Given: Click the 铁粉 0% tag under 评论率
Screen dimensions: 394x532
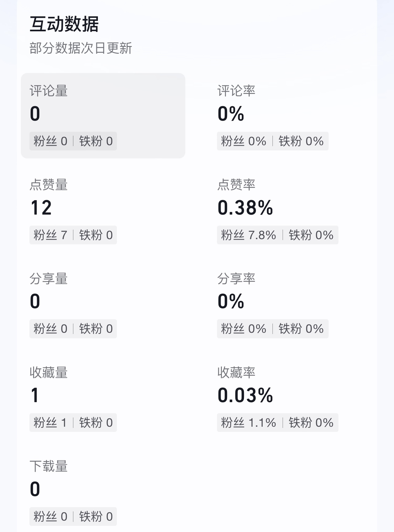Looking at the screenshot, I should pyautogui.click(x=301, y=141).
